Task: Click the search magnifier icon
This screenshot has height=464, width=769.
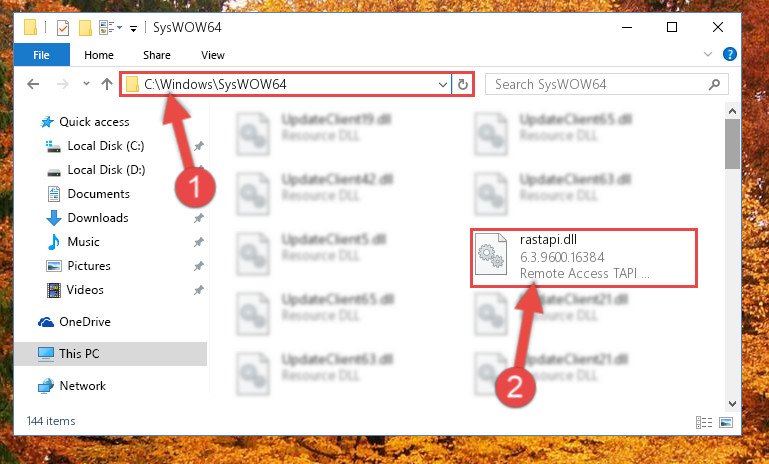Action: [x=714, y=84]
